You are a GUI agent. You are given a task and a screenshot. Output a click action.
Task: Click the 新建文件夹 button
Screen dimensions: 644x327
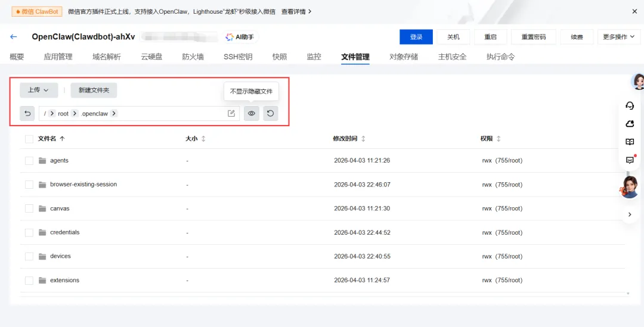(x=94, y=91)
